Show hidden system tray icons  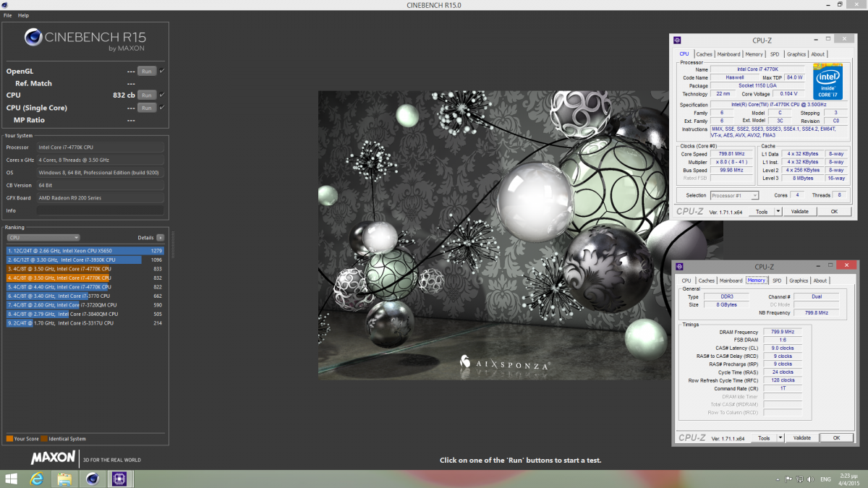(x=778, y=479)
